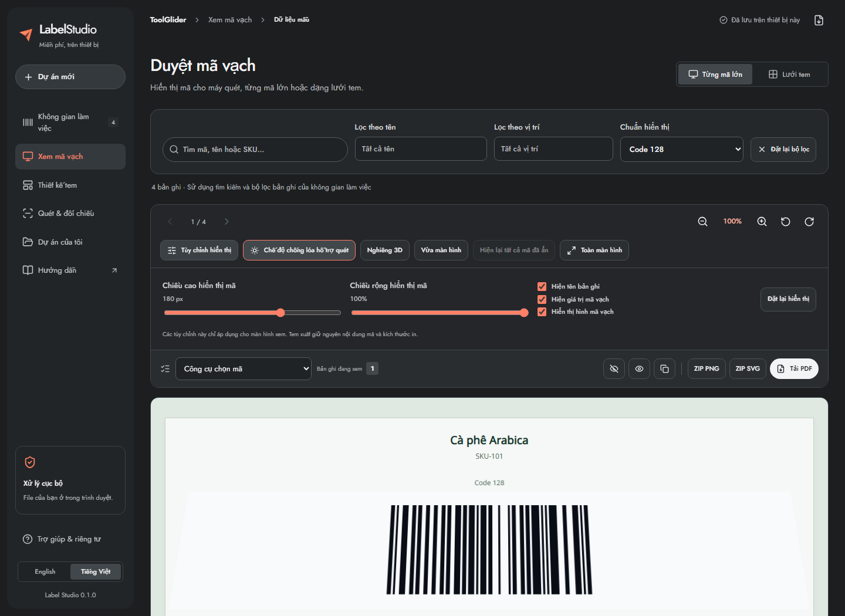845x616 pixels.
Task: Show selected codes with the eye icon
Action: [639, 368]
